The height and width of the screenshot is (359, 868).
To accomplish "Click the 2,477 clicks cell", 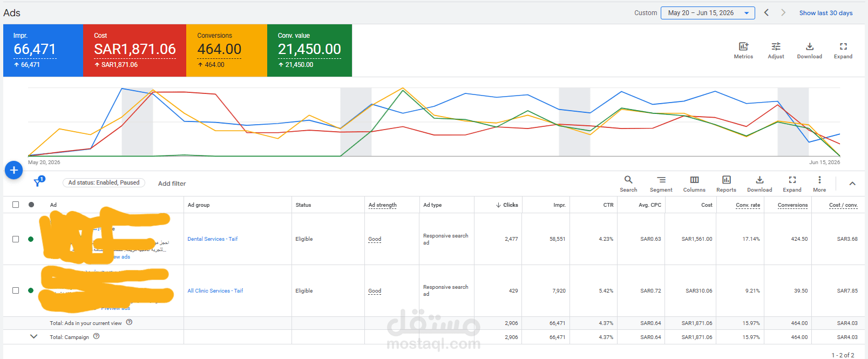I will tap(511, 239).
